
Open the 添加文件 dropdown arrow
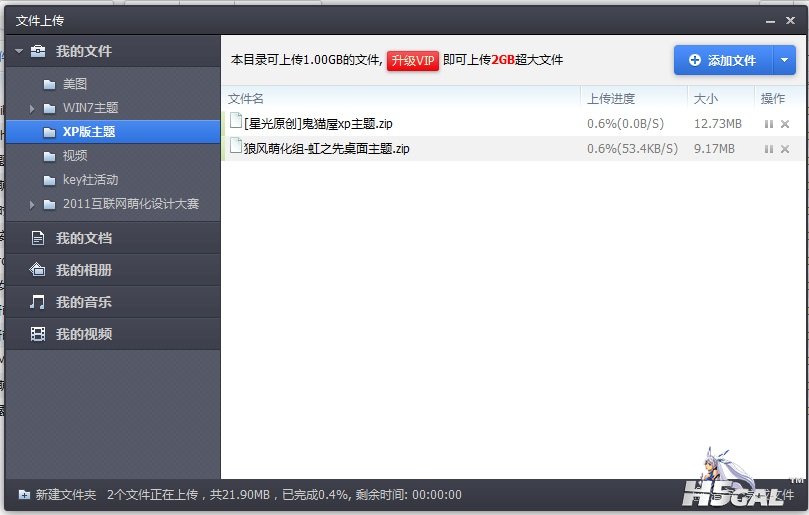coord(785,60)
